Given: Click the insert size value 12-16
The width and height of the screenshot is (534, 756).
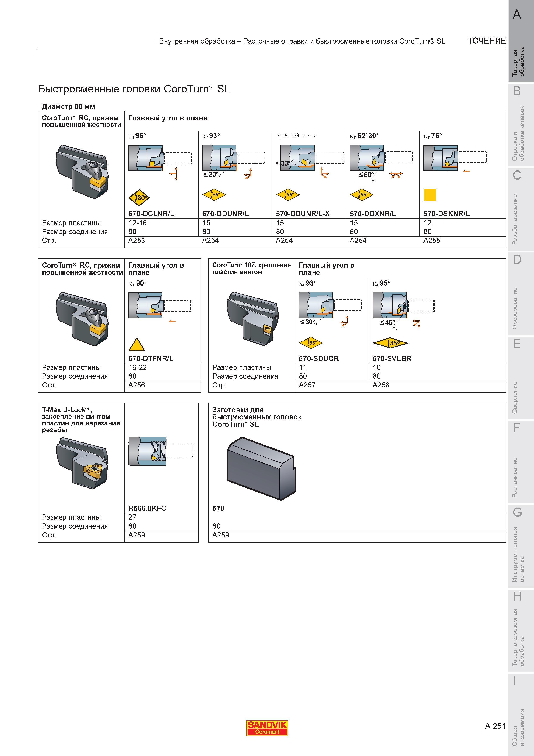Looking at the screenshot, I should [137, 223].
